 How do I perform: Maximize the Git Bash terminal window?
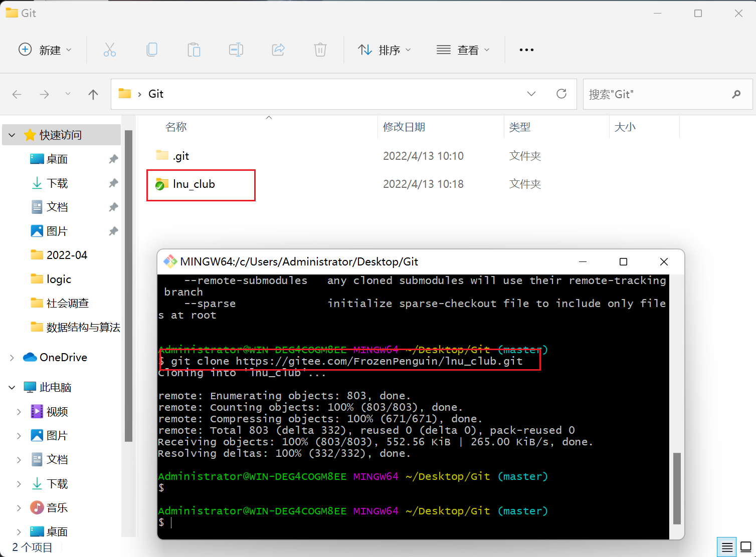coord(623,262)
